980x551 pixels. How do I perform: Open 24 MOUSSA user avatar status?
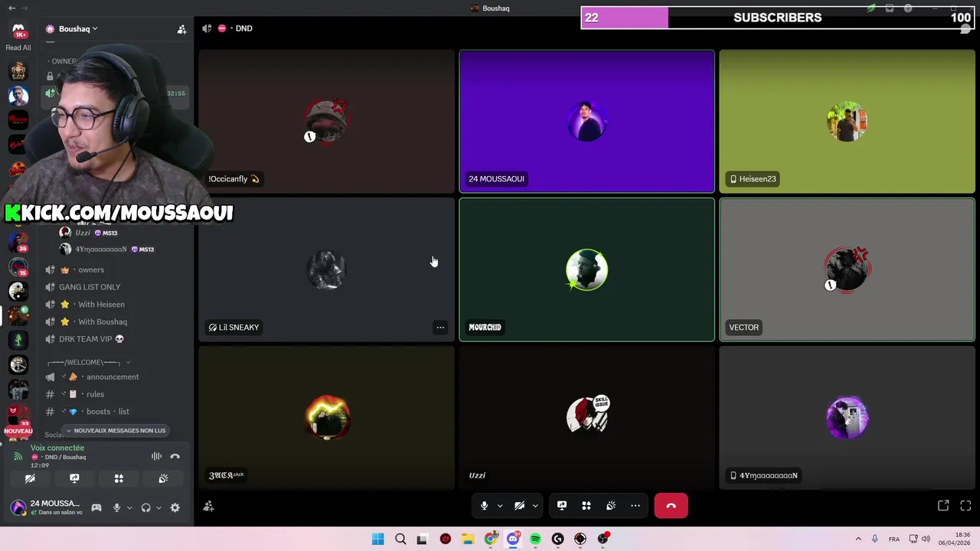[x=18, y=507]
